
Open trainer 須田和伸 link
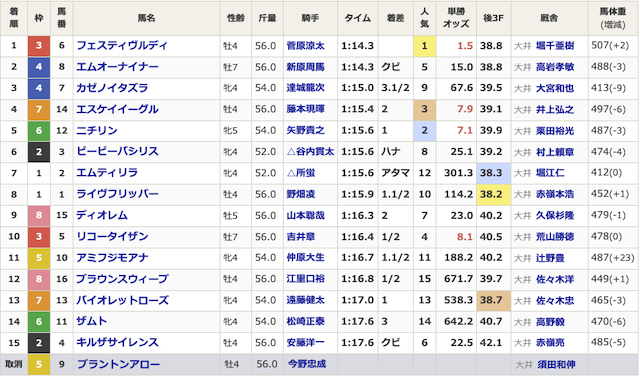pyautogui.click(x=556, y=364)
